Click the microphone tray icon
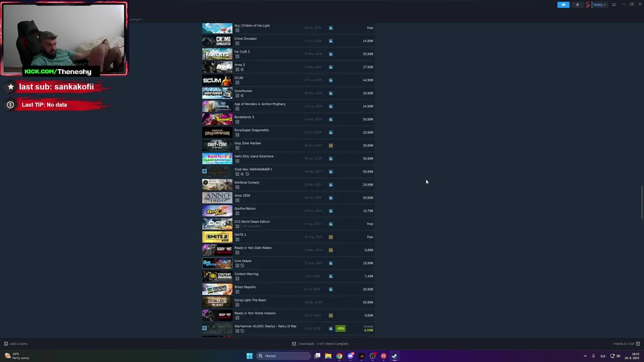 coord(593,356)
